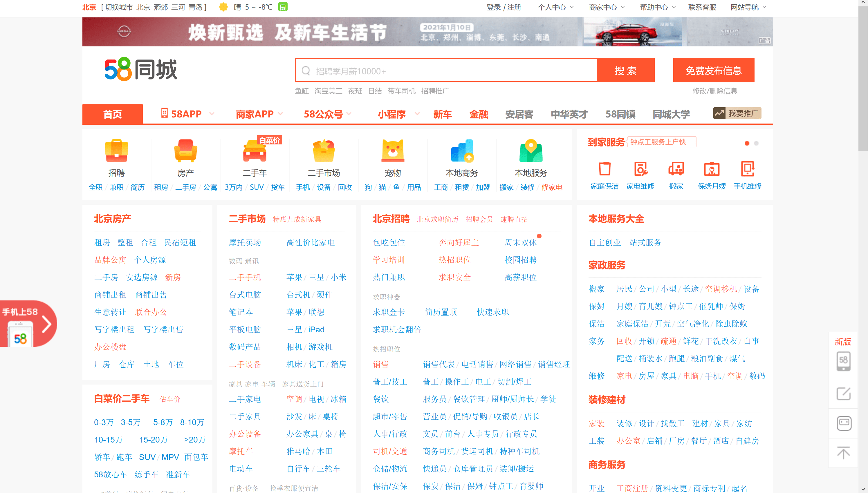Open the 切换城市 city switcher
868x493 pixels.
click(119, 7)
